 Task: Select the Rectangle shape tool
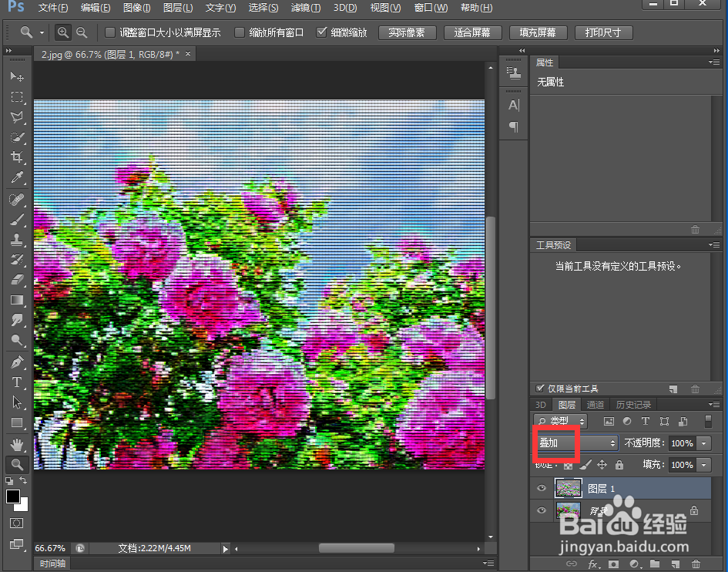tap(17, 422)
